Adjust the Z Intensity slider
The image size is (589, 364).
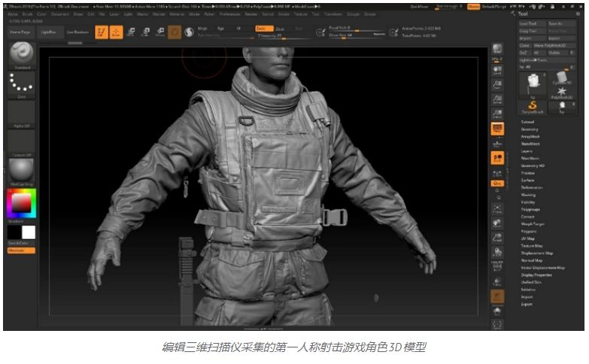coord(284,36)
